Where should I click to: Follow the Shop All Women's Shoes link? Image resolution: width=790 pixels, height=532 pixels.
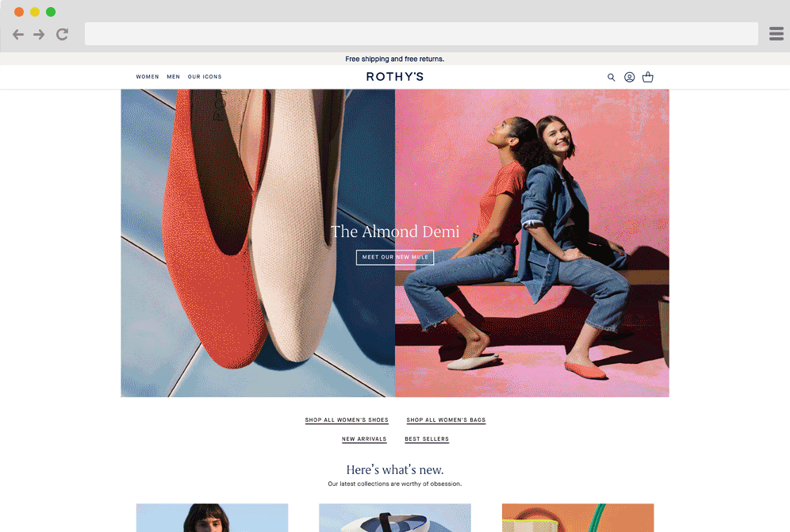[x=347, y=420]
